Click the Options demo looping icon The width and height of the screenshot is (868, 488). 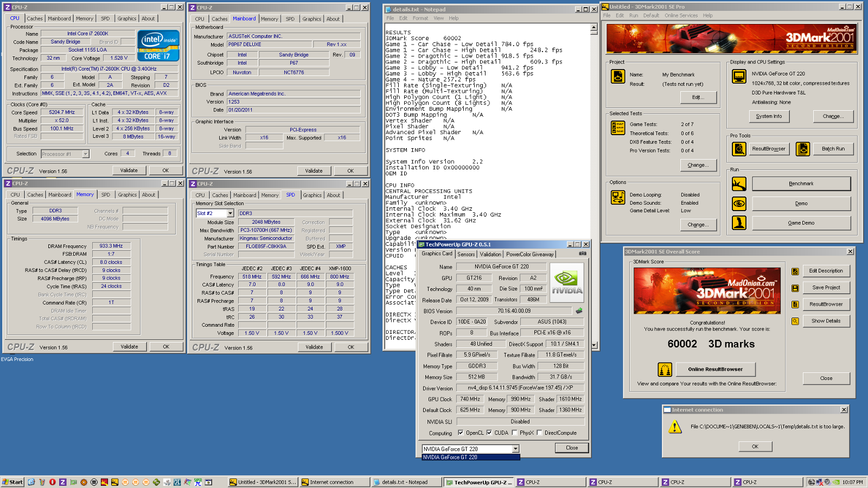[x=618, y=198]
